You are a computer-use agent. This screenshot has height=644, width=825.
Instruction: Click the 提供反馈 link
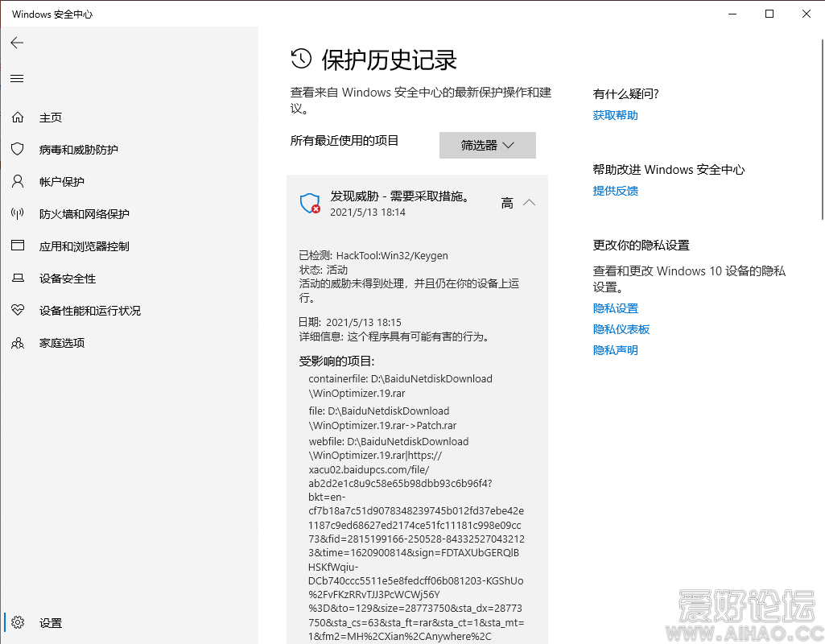615,191
